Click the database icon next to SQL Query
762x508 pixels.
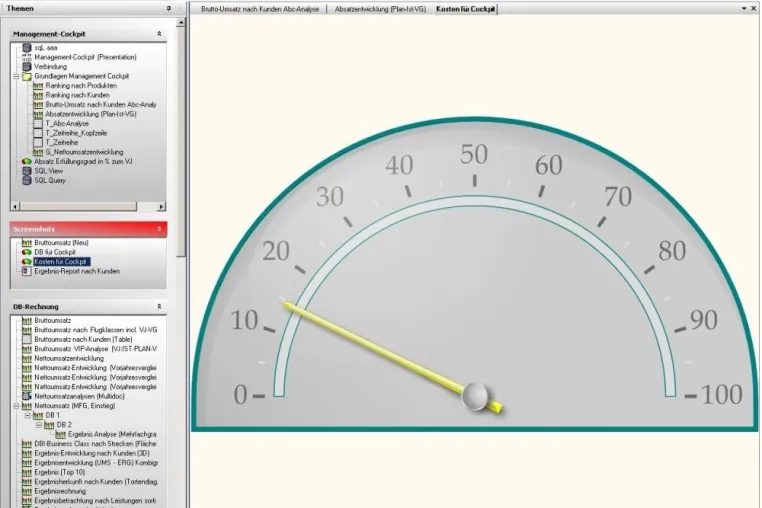pyautogui.click(x=27, y=180)
